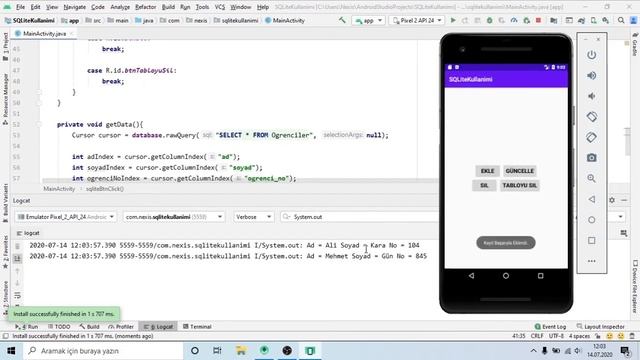The image size is (640, 360).
Task: Rotate emulator right
Action: (x=591, y=137)
